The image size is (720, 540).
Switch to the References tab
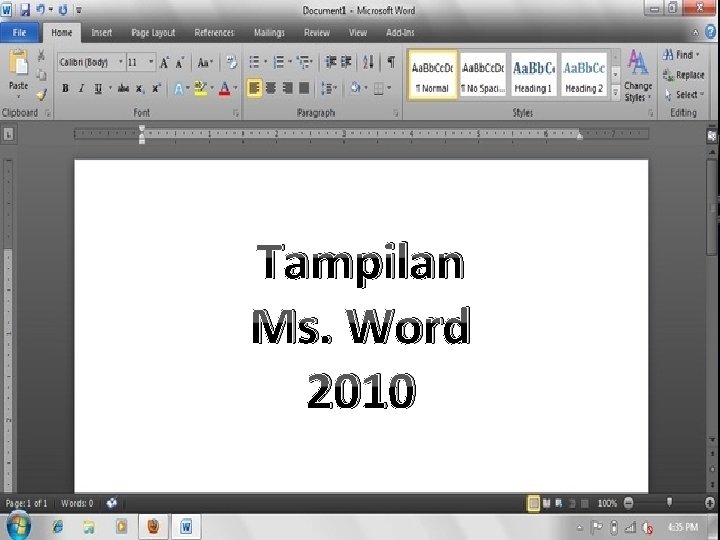tap(214, 33)
